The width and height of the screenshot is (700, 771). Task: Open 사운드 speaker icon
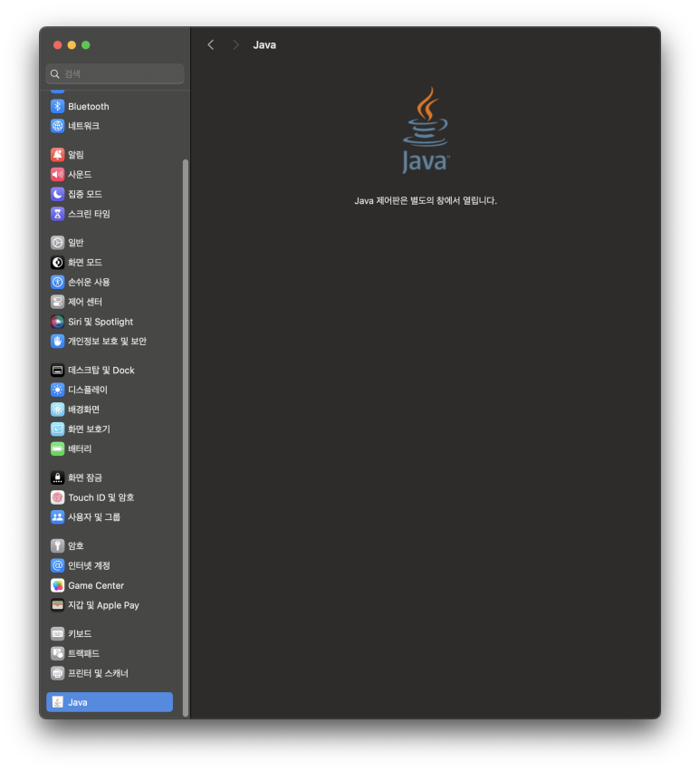coord(58,174)
